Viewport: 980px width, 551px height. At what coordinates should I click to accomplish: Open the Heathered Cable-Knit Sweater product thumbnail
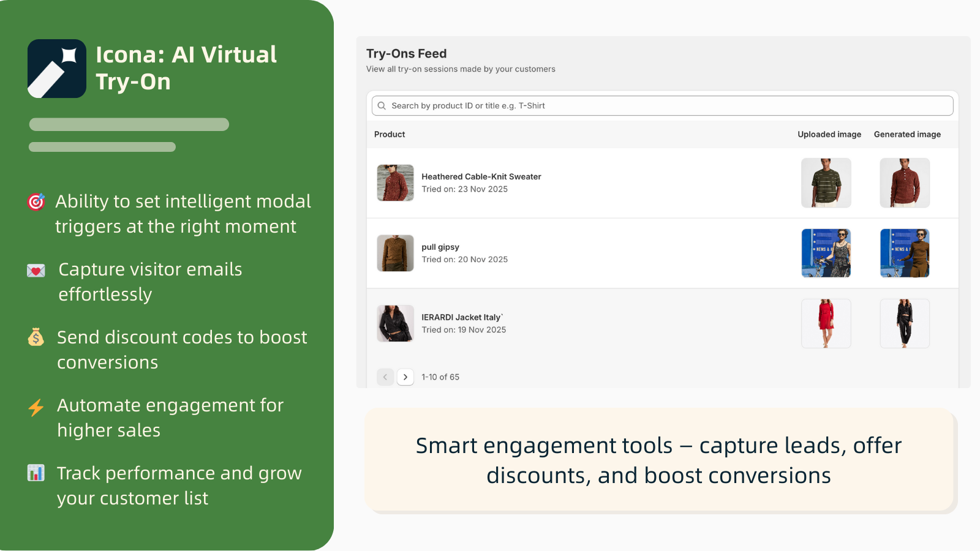coord(395,182)
